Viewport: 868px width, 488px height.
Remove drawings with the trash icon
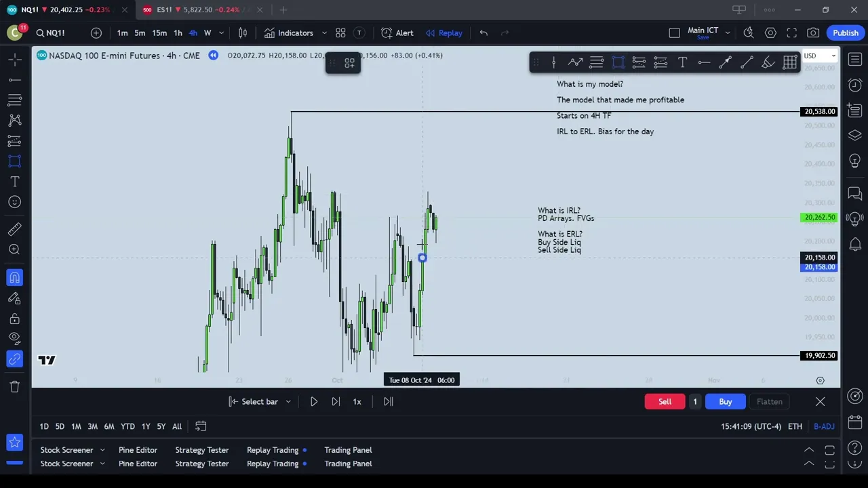tap(14, 386)
